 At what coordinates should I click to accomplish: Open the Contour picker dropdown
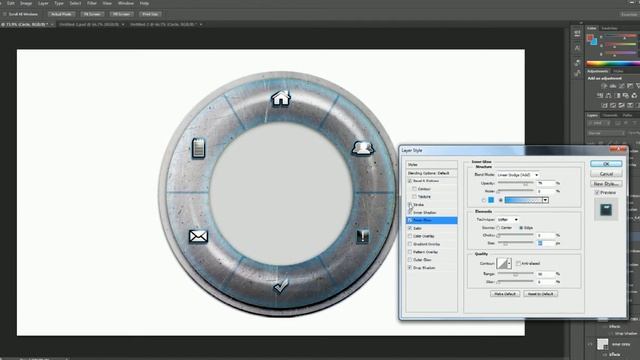[x=509, y=263]
